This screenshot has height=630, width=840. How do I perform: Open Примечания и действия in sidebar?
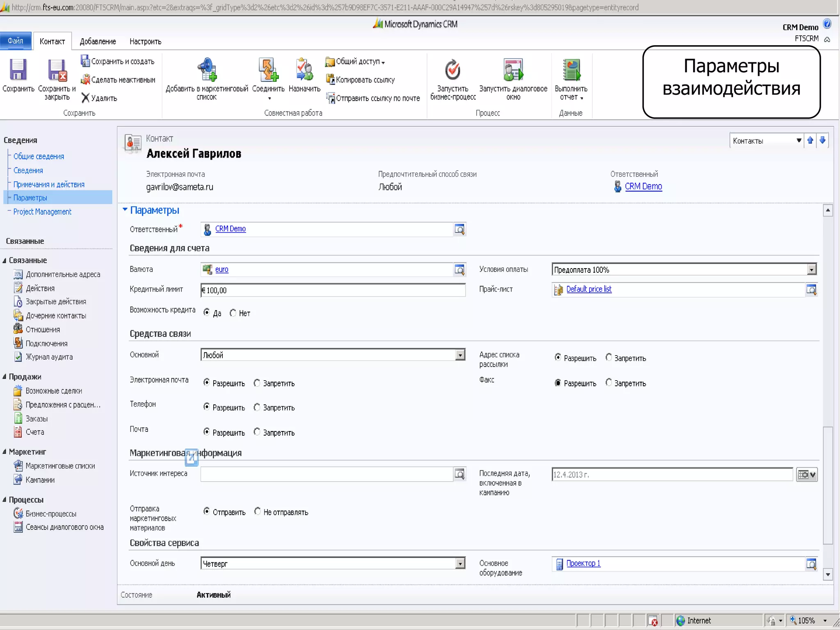[48, 185]
